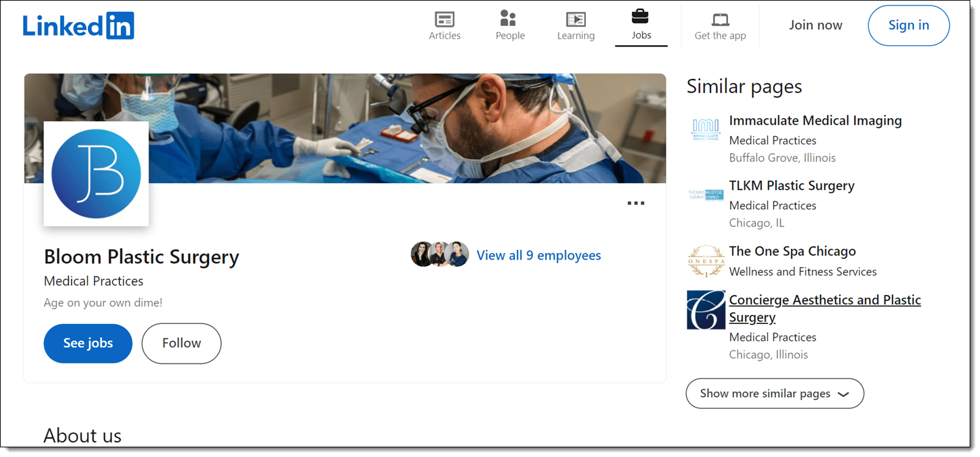Click the LinkedIn logo
This screenshot has width=980, height=457.
pyautogui.click(x=78, y=25)
